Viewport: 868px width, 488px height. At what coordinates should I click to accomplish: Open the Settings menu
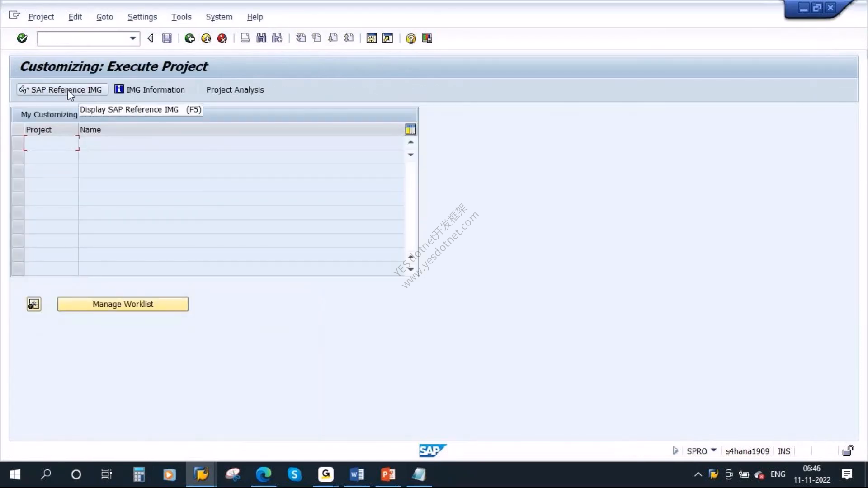[x=142, y=17]
